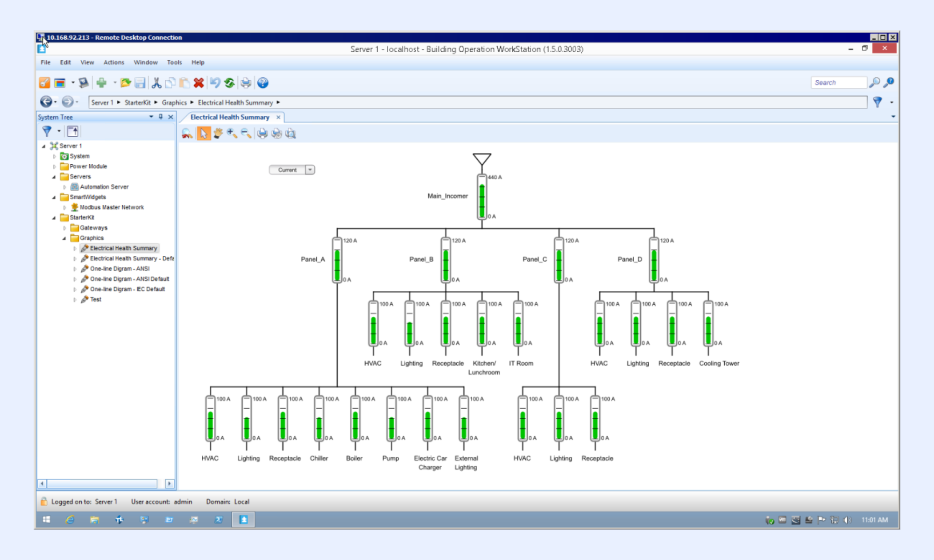
Task: Open the Actions menu
Action: (x=114, y=62)
